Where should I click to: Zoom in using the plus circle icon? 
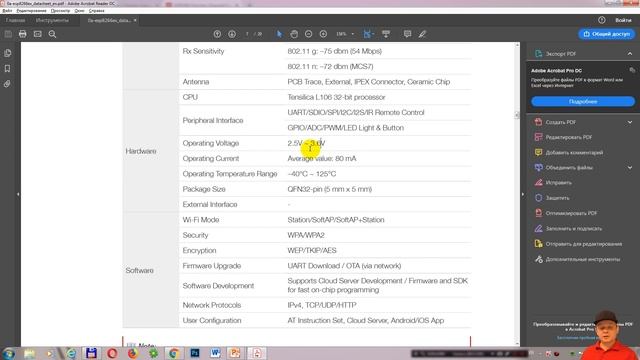[323, 34]
